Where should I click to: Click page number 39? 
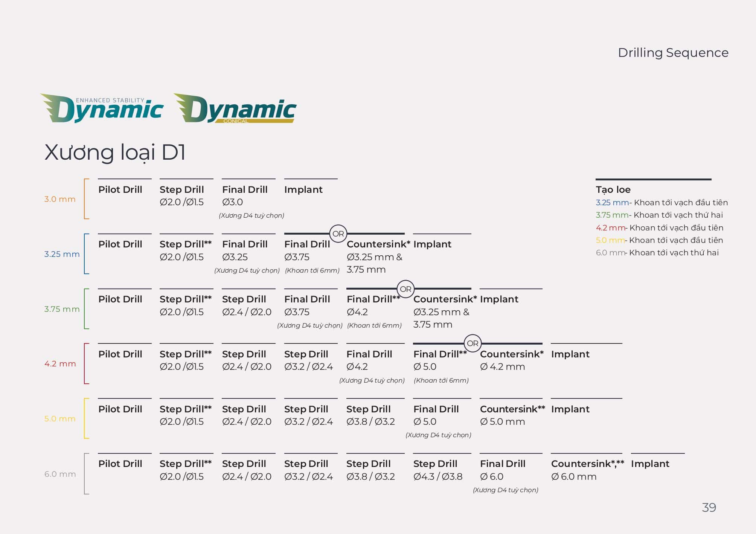point(709,508)
